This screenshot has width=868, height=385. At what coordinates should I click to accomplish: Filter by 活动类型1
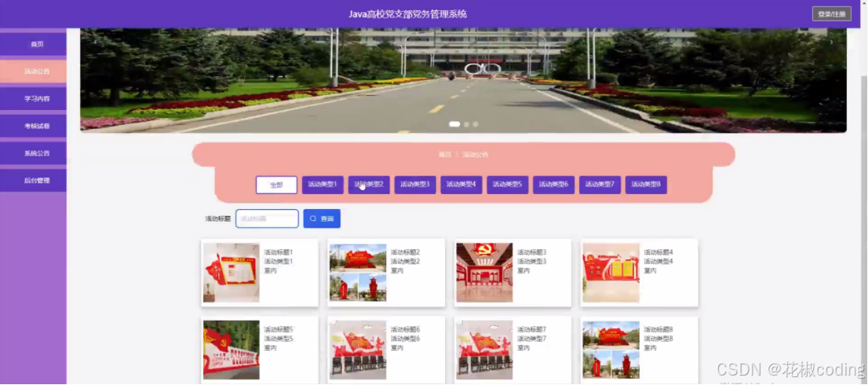click(323, 185)
